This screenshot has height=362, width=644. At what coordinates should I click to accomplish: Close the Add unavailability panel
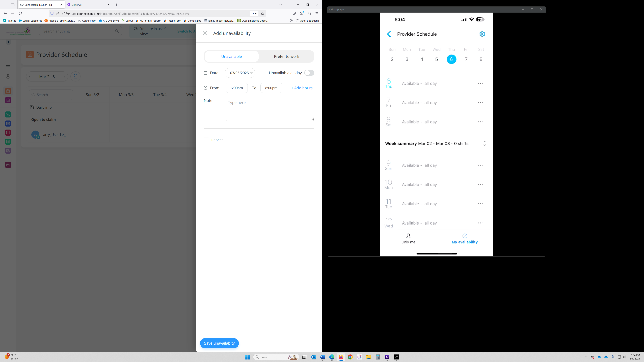205,33
